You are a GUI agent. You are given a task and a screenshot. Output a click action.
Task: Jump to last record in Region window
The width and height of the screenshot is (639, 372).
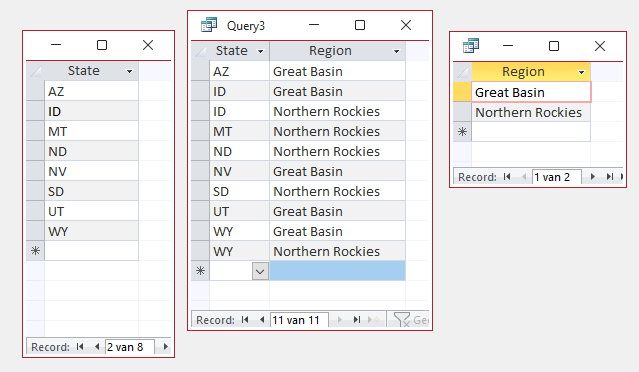pos(610,177)
